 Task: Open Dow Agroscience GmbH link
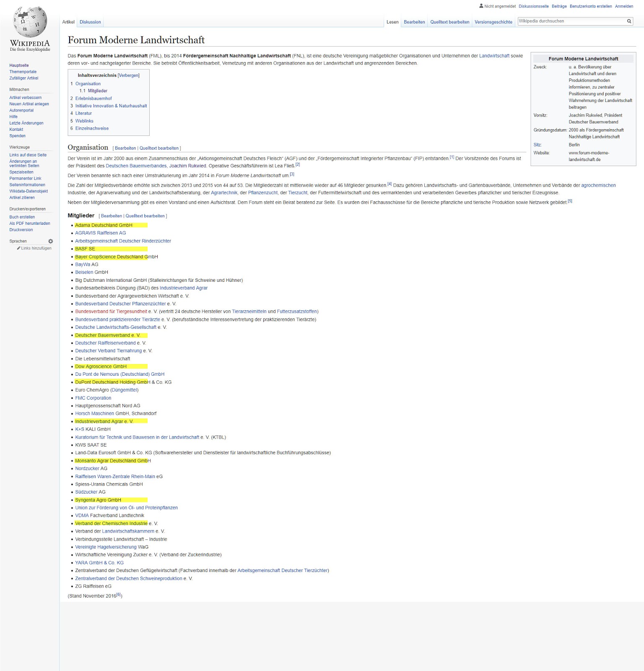pyautogui.click(x=101, y=367)
